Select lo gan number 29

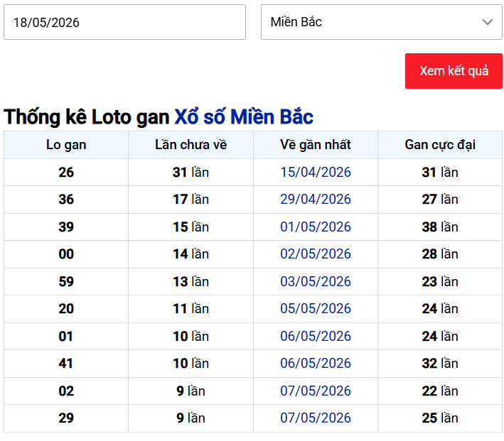click(66, 418)
